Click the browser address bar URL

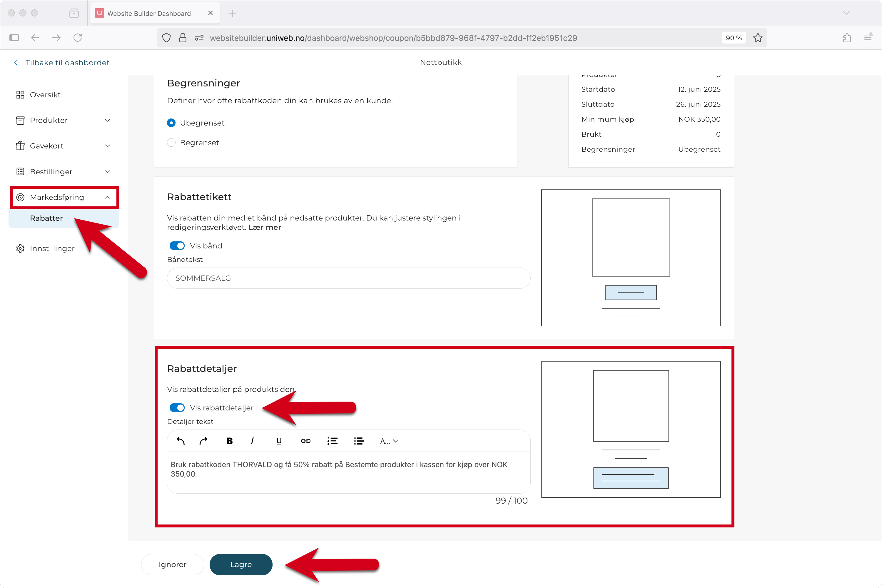tap(393, 38)
